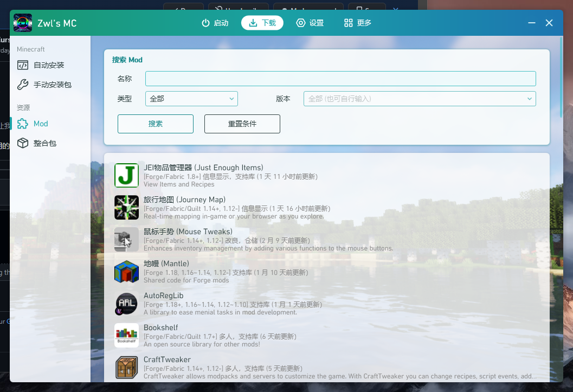Select the Mouse Tweaks mod icon

[x=126, y=240]
